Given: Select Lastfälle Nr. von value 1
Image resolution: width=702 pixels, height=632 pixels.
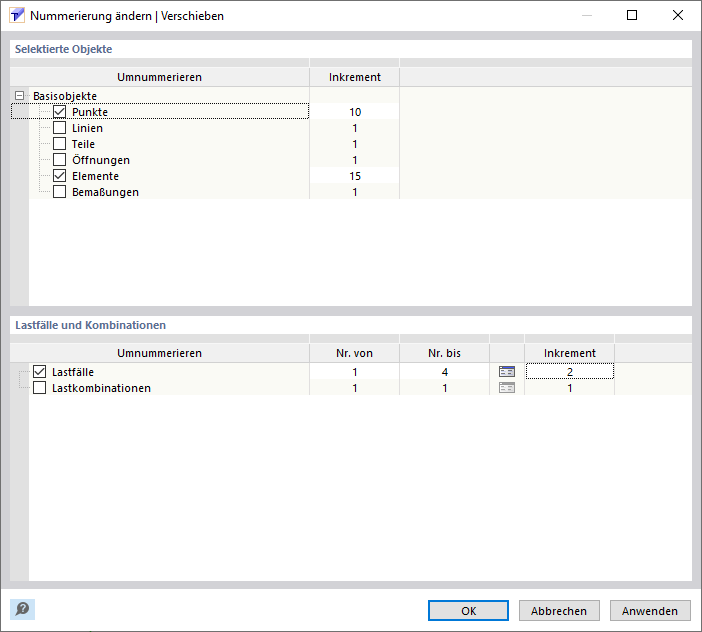Looking at the screenshot, I should click(x=355, y=372).
